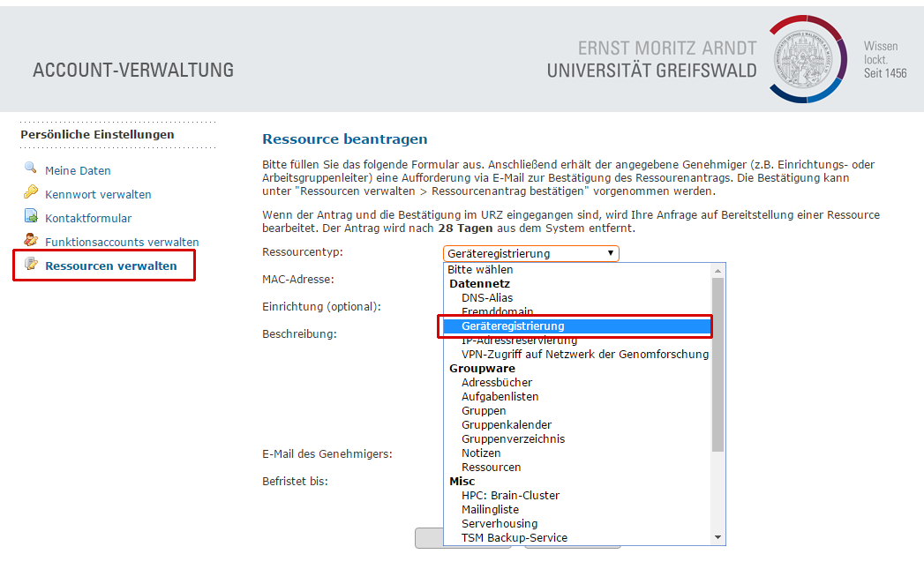The width and height of the screenshot is (924, 569).
Task: Select Gruppenkalender under Groupware
Action: [507, 425]
